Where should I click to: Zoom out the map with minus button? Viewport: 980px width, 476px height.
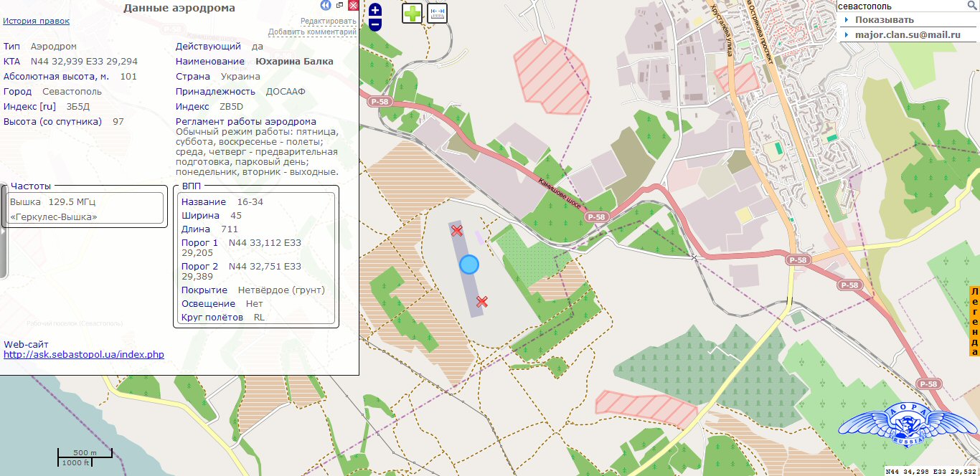(375, 25)
